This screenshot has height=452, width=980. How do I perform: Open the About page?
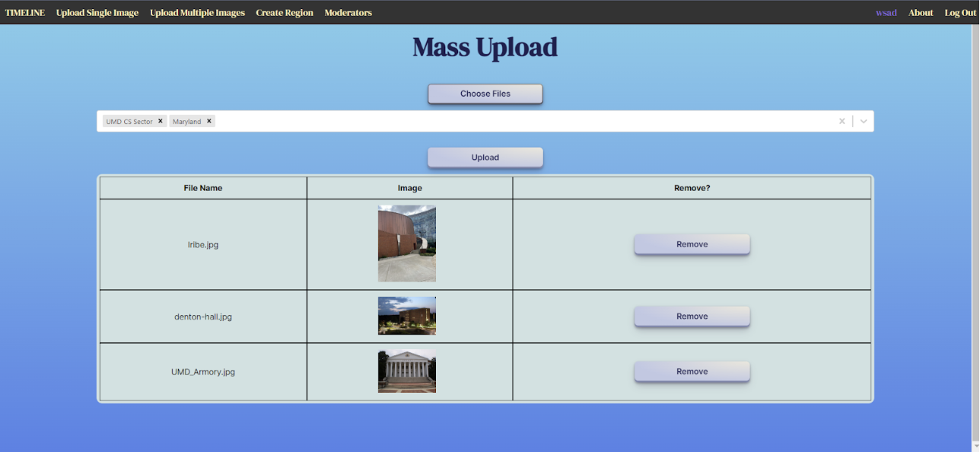(x=921, y=13)
